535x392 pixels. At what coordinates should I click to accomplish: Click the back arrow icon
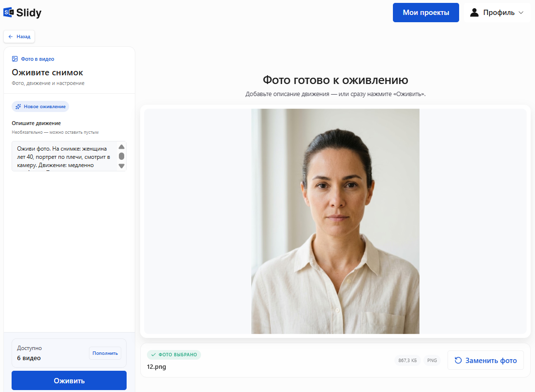pos(11,37)
